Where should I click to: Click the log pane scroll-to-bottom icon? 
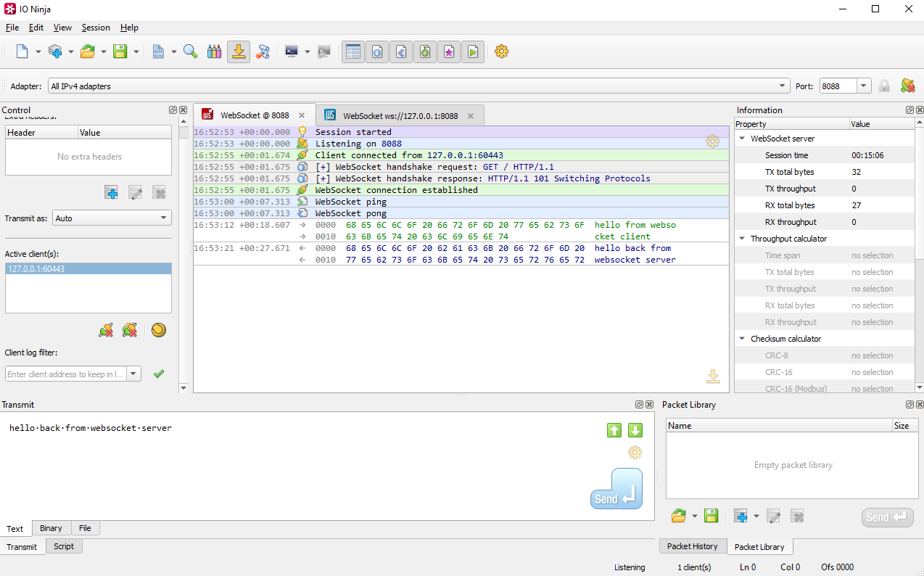[x=713, y=376]
